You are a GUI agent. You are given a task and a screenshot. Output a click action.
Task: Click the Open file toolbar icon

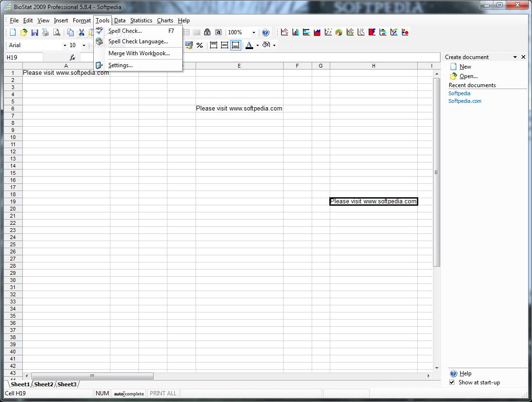point(24,32)
